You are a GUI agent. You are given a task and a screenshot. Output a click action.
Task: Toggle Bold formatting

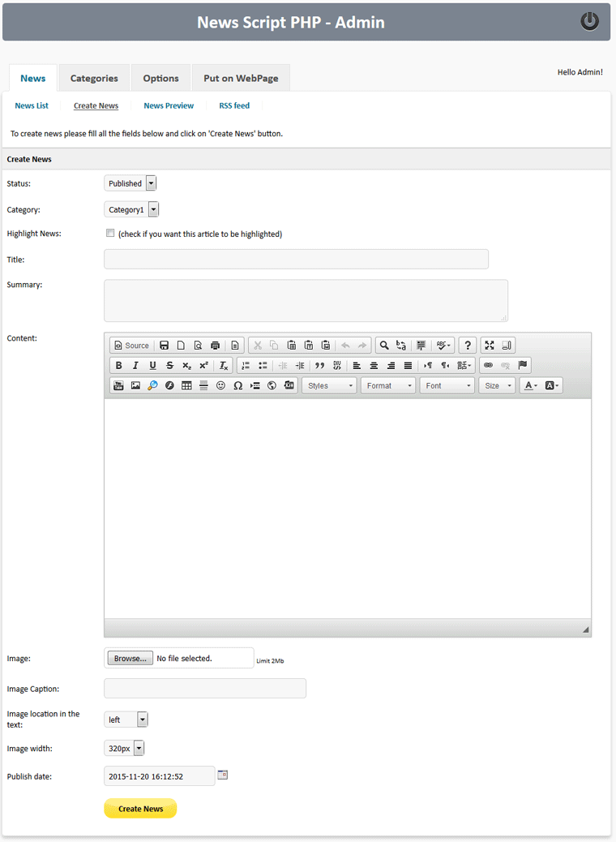118,365
